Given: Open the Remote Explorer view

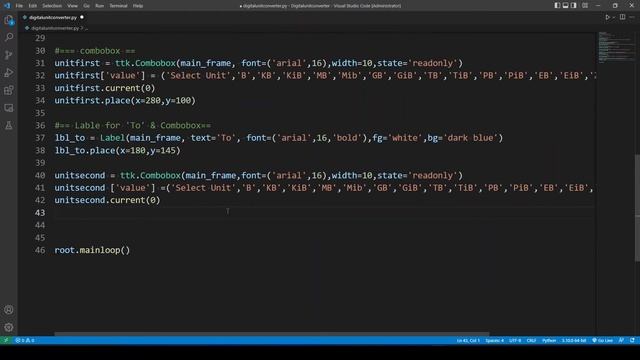Looking at the screenshot, I should click(x=9, y=108).
